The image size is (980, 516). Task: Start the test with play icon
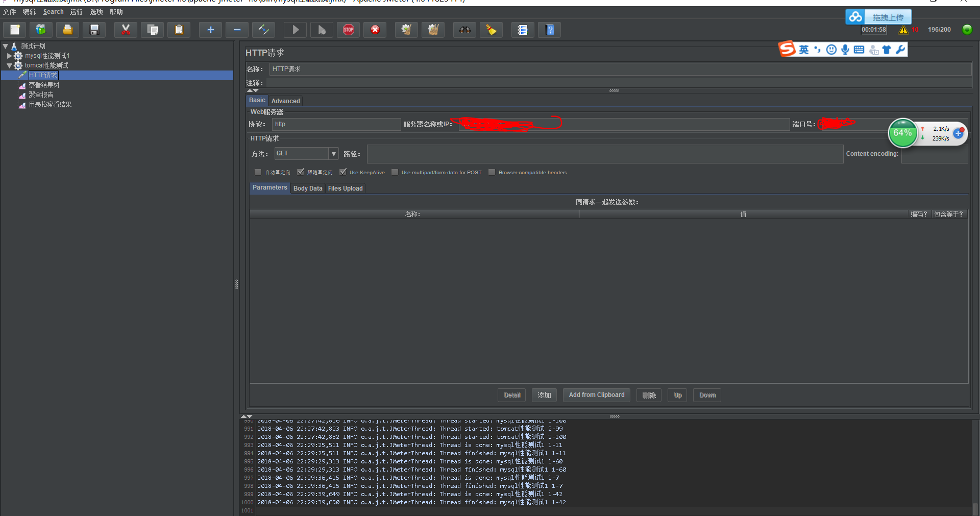(x=295, y=30)
